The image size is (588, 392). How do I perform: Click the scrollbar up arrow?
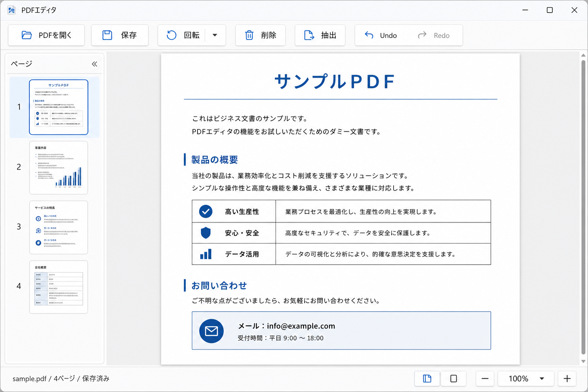tap(583, 55)
